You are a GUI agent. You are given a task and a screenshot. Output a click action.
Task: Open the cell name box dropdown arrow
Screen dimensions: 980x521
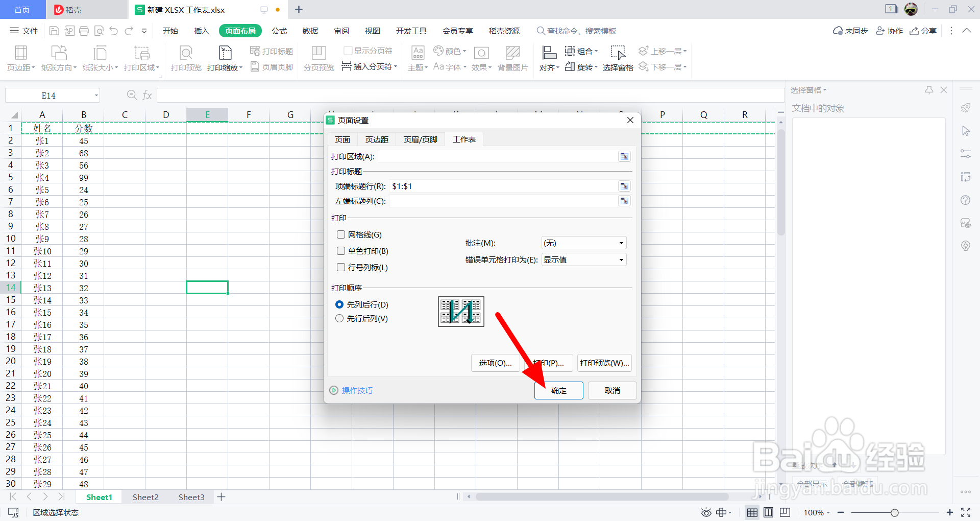pos(96,96)
